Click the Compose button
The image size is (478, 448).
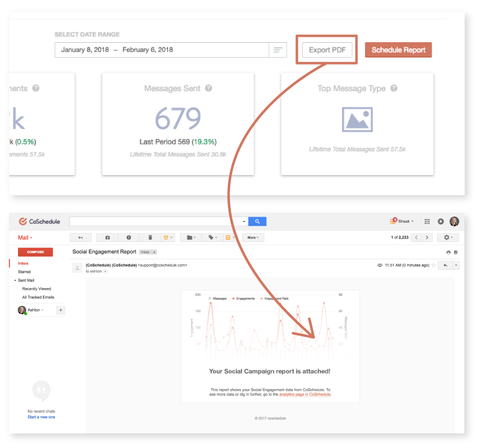coord(35,252)
